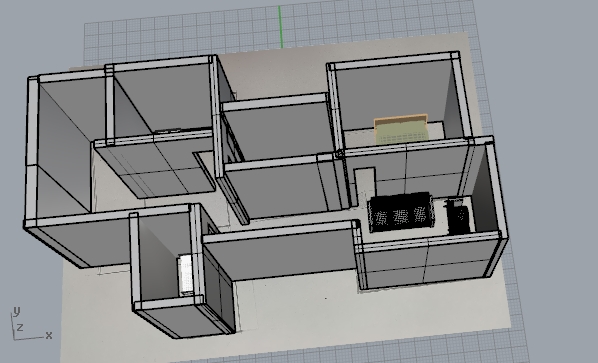598x363 pixels.
Task: Click the z label of the axis indicator
Action: click(x=20, y=327)
